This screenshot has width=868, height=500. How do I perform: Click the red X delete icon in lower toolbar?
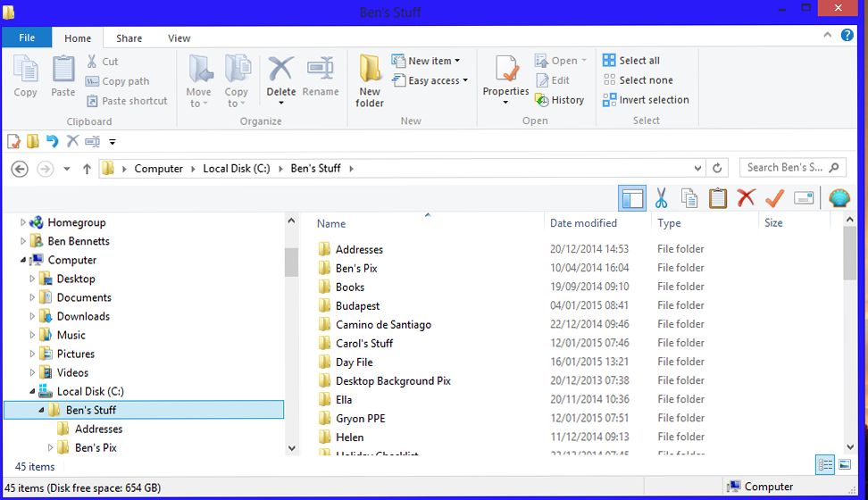click(747, 198)
